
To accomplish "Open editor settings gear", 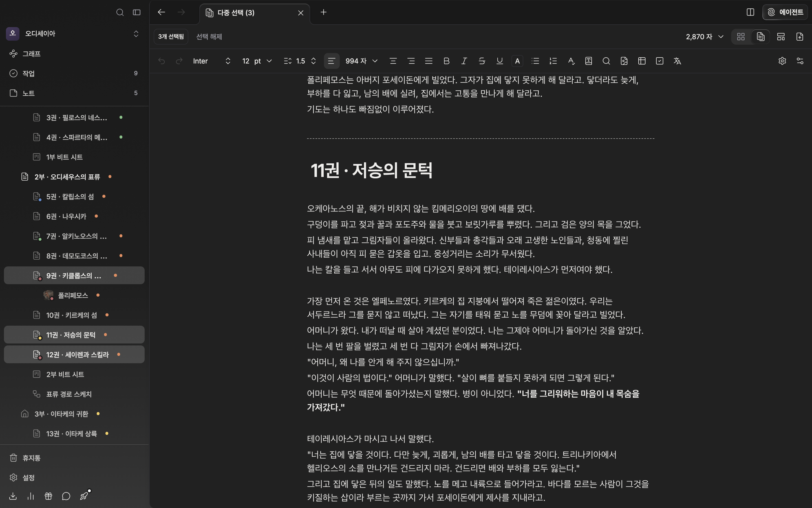I will click(x=782, y=61).
